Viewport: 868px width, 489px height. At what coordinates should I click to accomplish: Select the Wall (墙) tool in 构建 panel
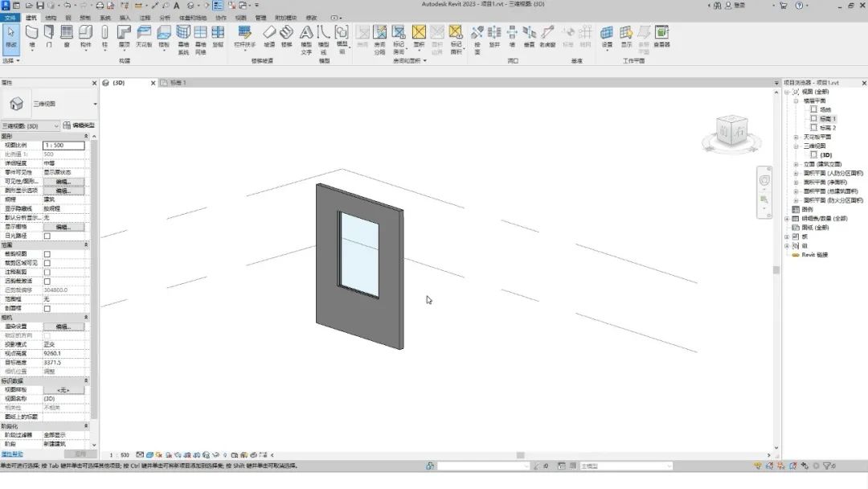(32, 36)
